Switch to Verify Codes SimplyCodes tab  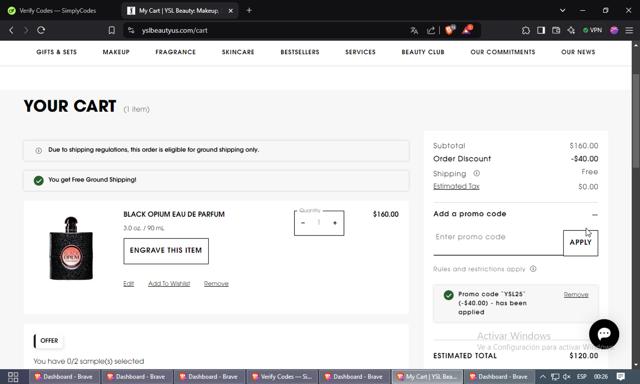pos(57,11)
